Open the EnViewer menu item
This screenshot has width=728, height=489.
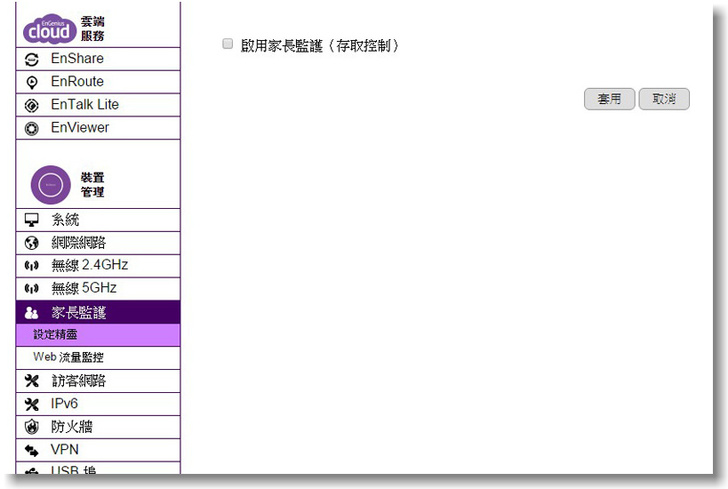click(98, 128)
